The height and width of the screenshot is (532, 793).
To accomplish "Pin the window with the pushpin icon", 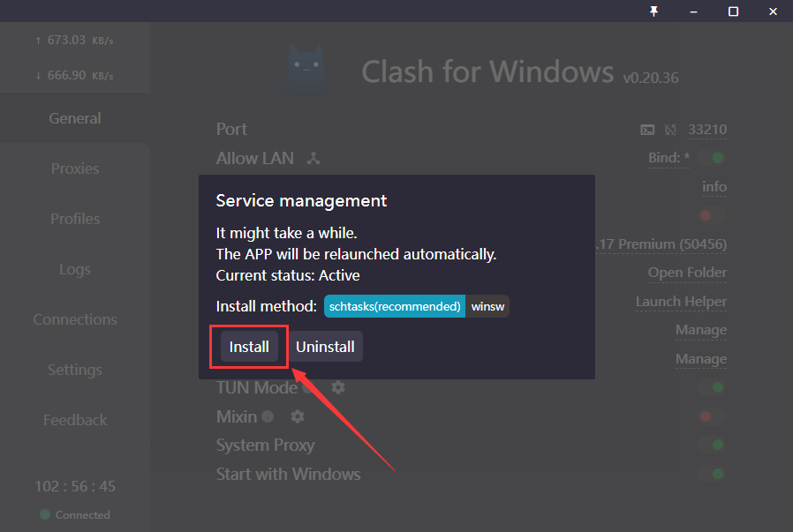I will pos(654,11).
